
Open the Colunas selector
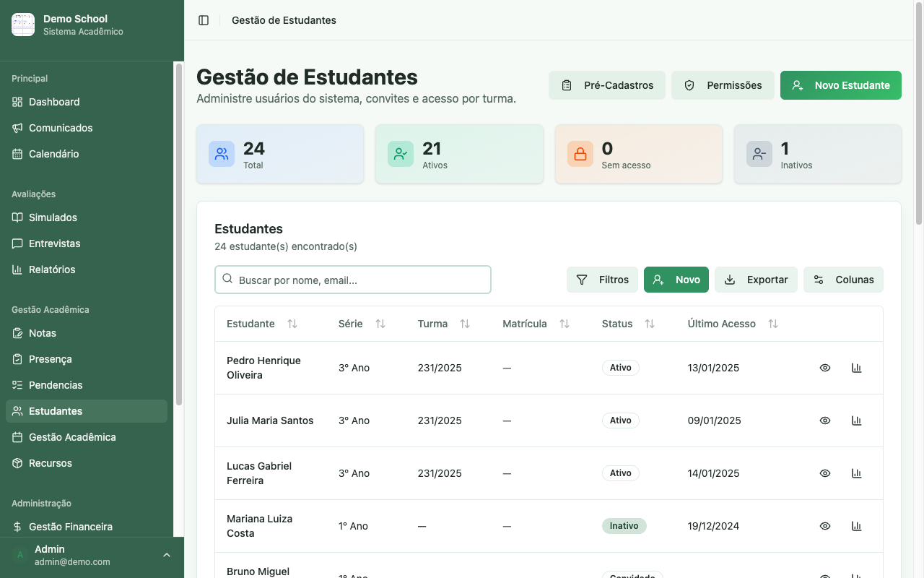point(843,280)
